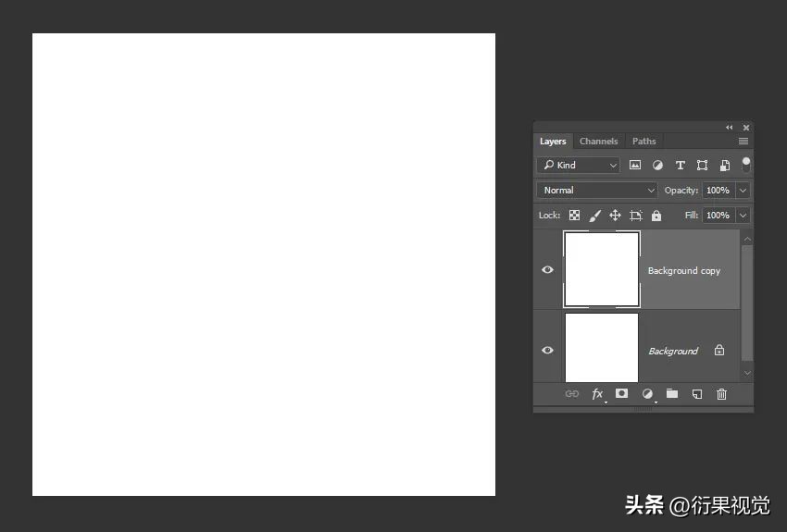Hide the Background copy layer
Screen dimensions: 787x532
point(547,270)
